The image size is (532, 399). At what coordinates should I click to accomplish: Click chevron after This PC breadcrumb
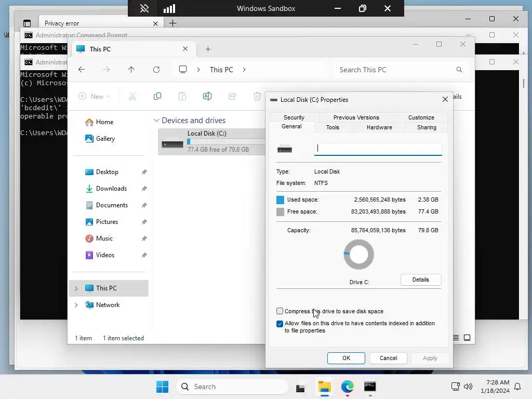click(244, 70)
